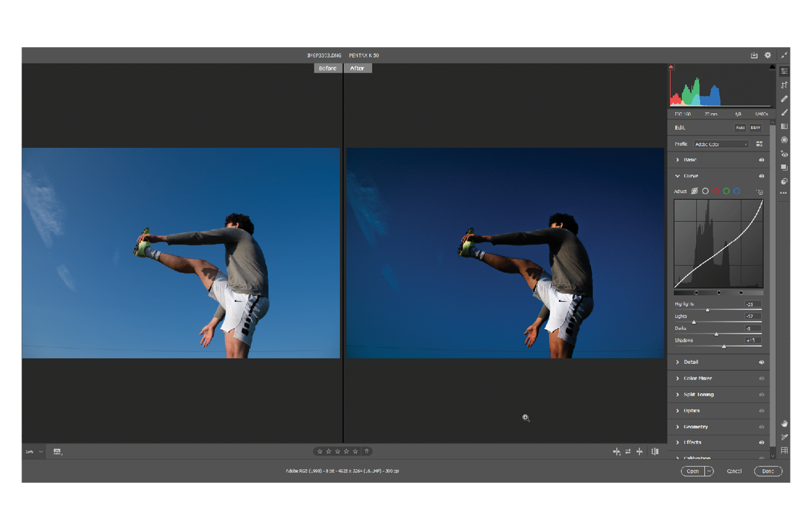The height and width of the screenshot is (530, 812).
Task: Activate the curve targeted adjustment tool
Action: (x=759, y=192)
